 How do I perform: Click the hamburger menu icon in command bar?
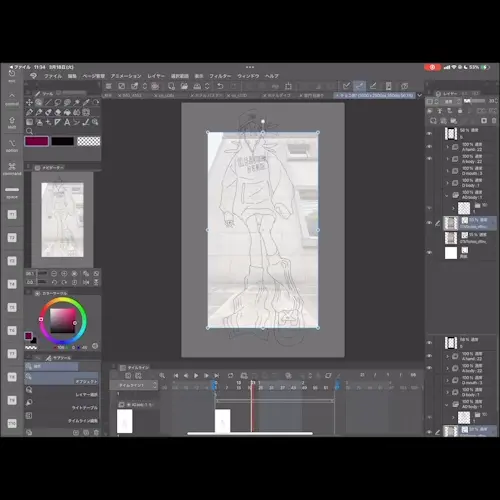pos(108,86)
